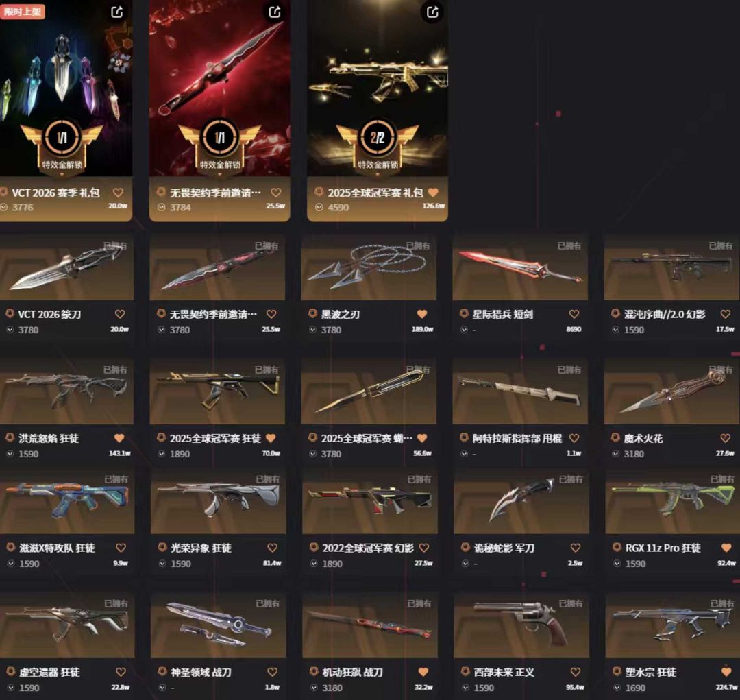Click the 特效全解锁 badge on gold bundle

378,165
